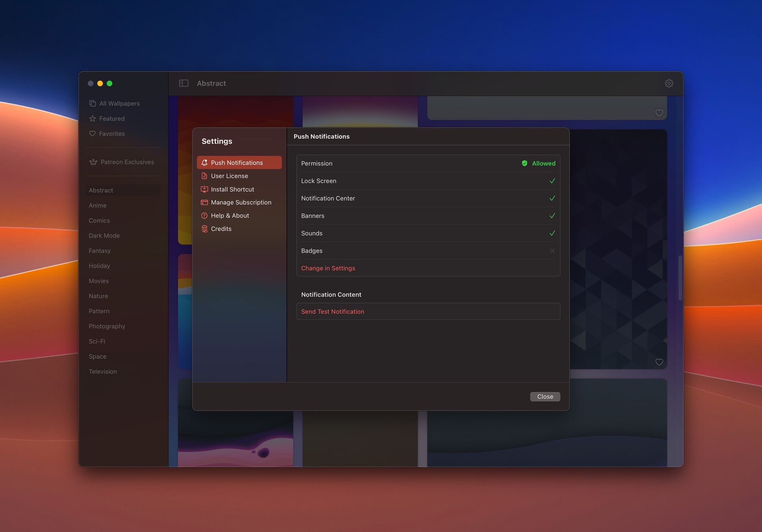Click the Help & About question icon

tap(204, 215)
